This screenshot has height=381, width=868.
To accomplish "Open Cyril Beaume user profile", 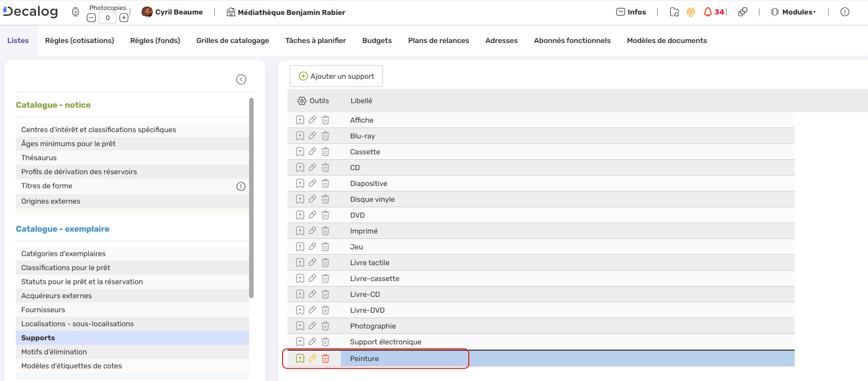I will coord(172,12).
